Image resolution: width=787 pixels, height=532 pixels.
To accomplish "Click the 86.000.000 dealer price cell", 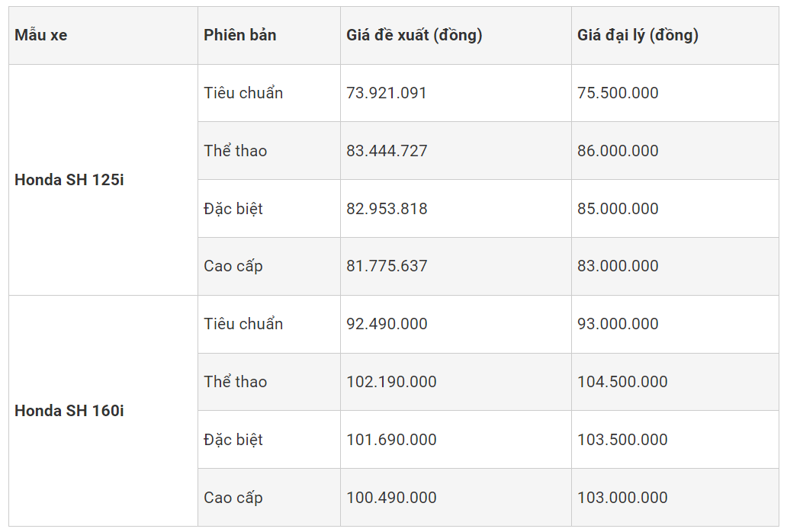I will point(618,151).
